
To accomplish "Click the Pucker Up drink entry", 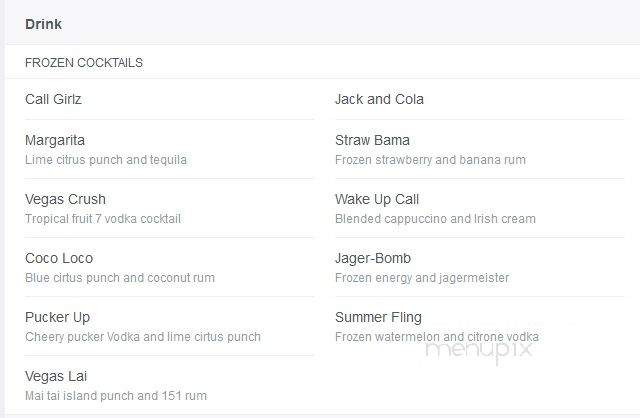I will pyautogui.click(x=58, y=318).
